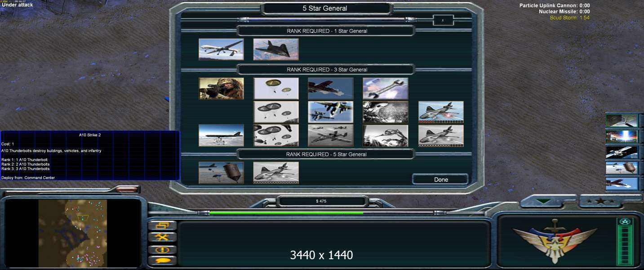Click the Done button
This screenshot has height=270, width=644.
(x=440, y=179)
